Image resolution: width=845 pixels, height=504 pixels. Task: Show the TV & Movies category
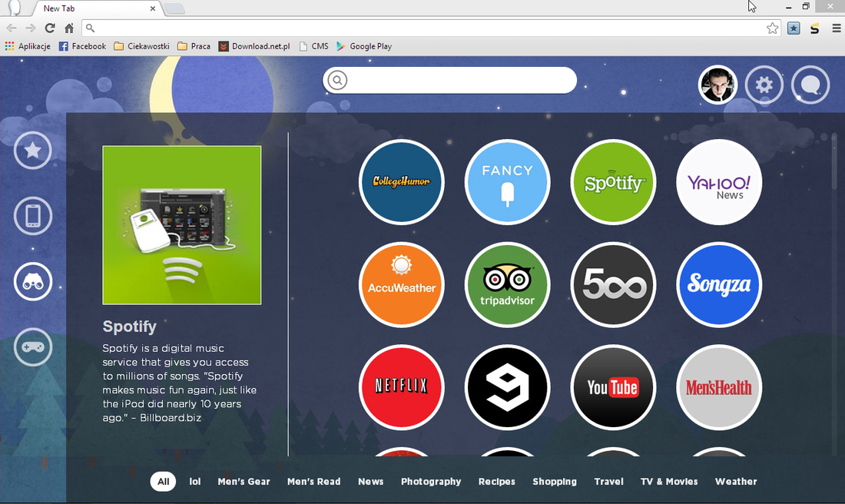669,482
